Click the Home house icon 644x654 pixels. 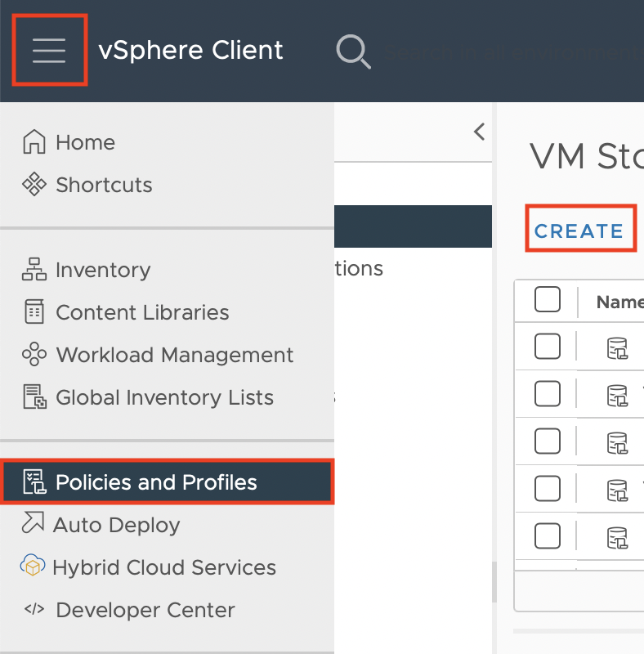[34, 142]
